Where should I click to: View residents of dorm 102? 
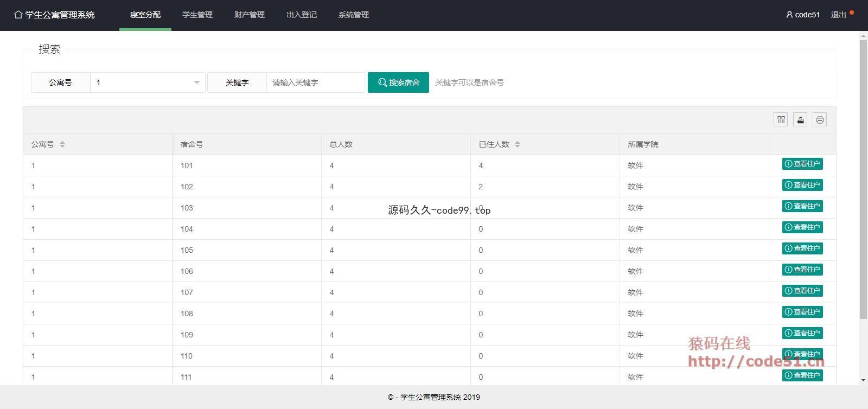click(802, 185)
